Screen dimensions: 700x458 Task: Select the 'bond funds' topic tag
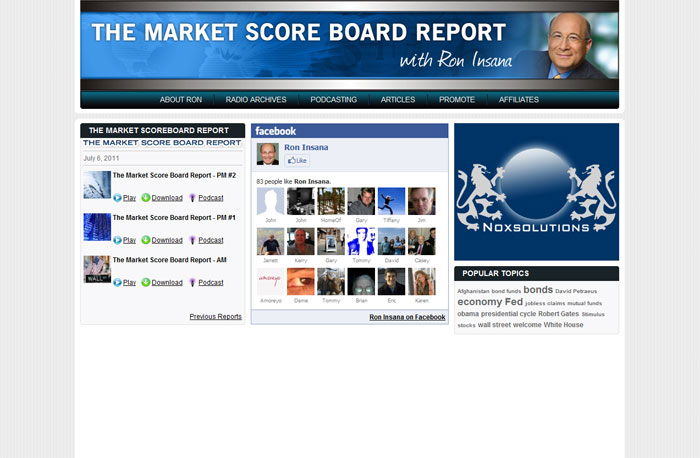(506, 291)
